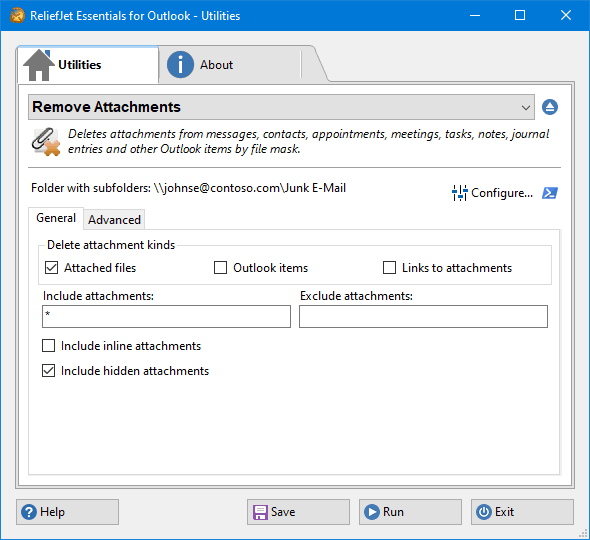Click the PowerShell command-line icon
The width and height of the screenshot is (590, 540).
(x=550, y=193)
